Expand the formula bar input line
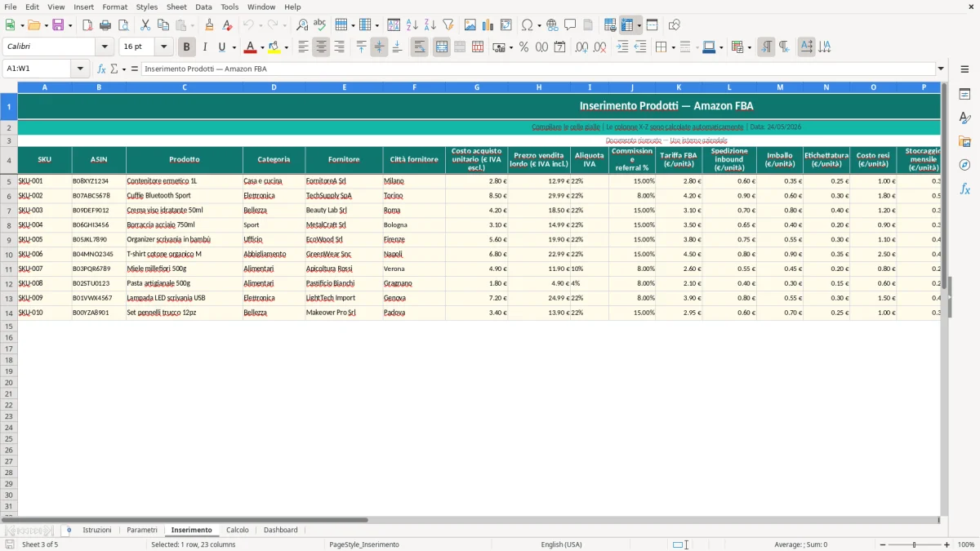The image size is (980, 551). (x=941, y=69)
